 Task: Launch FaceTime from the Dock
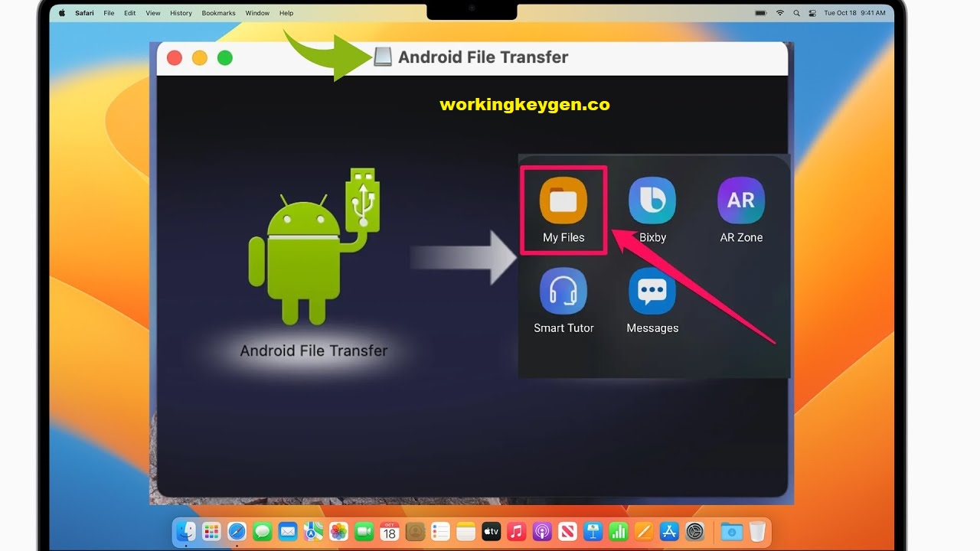coord(364,531)
